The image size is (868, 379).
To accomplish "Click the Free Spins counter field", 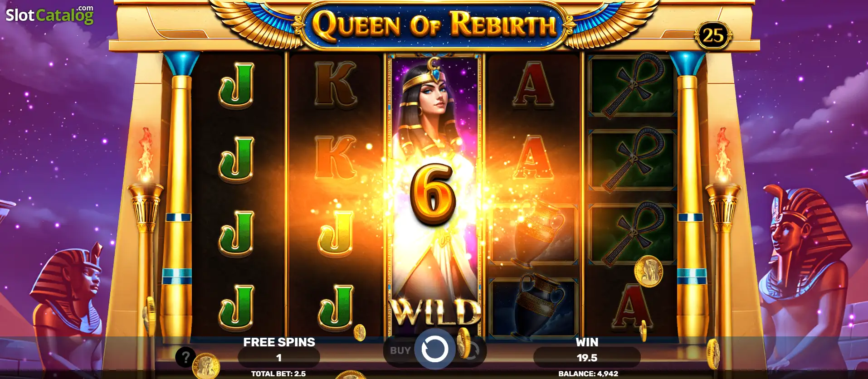I will (x=279, y=358).
